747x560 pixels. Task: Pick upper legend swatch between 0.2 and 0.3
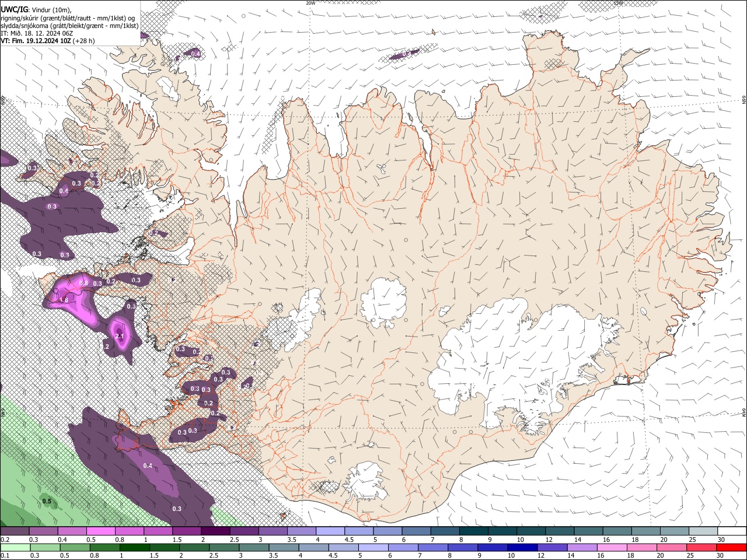click(15, 531)
